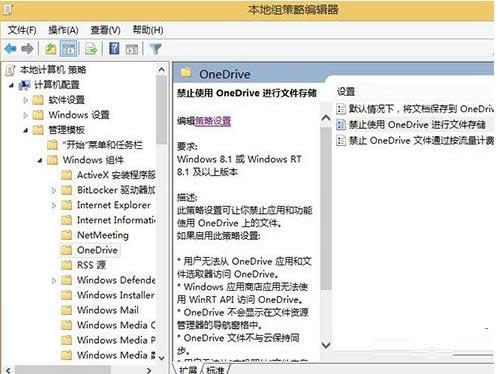Click the Back arrow toolbar icon
Screen dimensions: 498x374
tap(11, 49)
